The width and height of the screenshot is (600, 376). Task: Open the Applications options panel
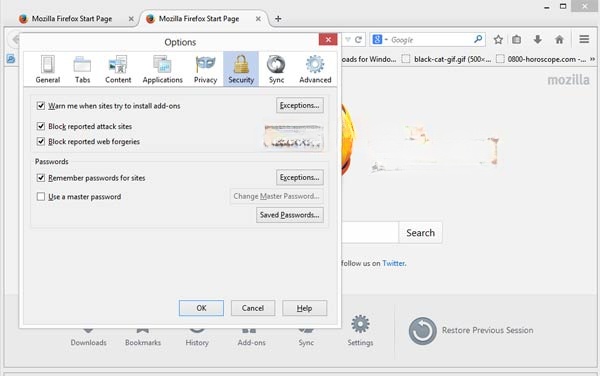point(163,69)
